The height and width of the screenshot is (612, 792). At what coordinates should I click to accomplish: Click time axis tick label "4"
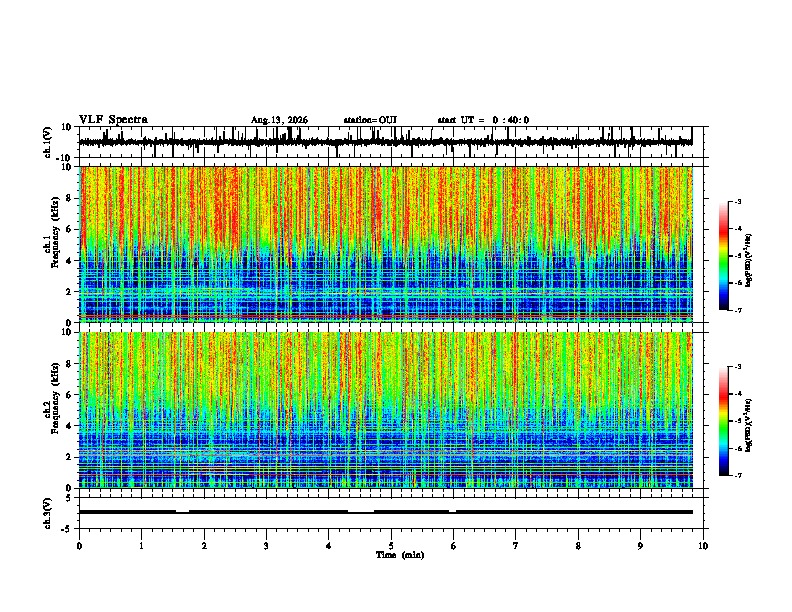329,546
